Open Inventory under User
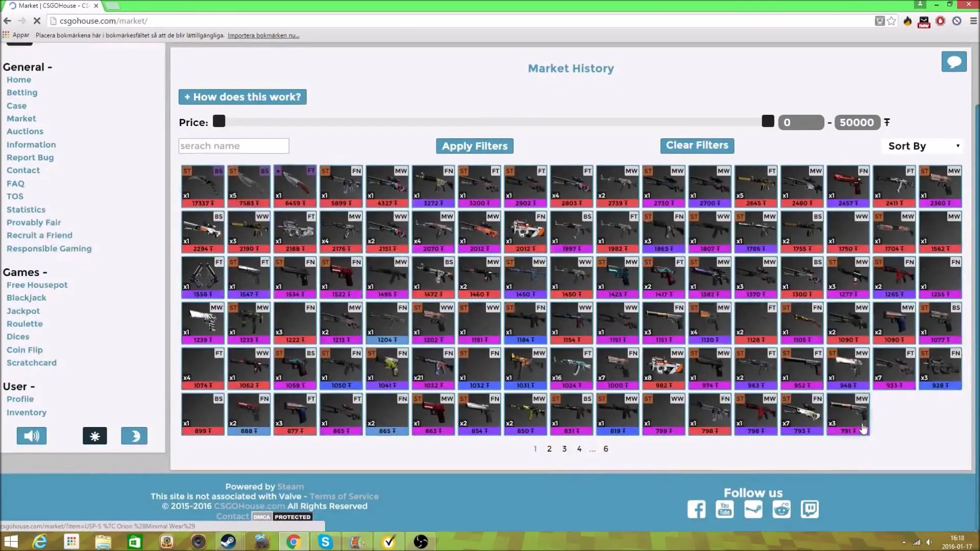 click(27, 412)
